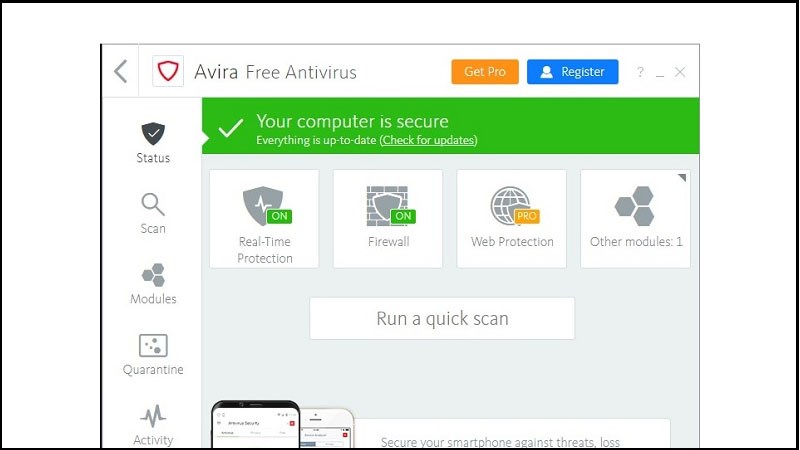Open the Real-Time Protection shield tile

pos(264,219)
